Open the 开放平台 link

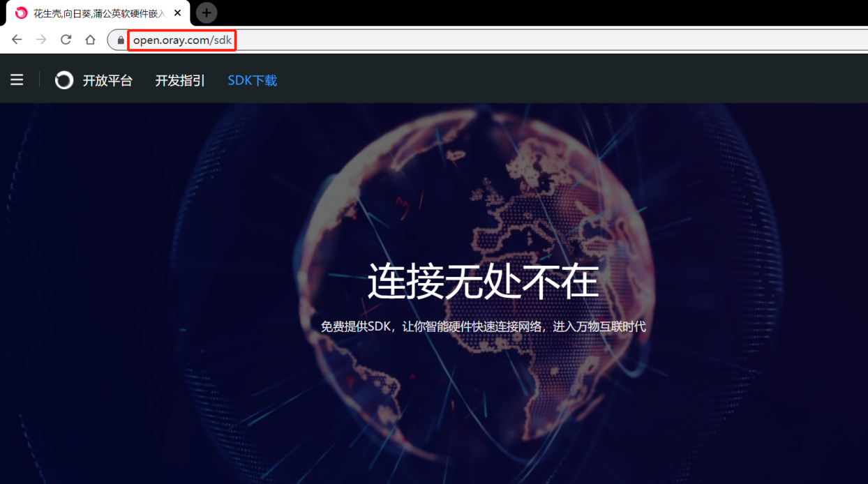107,81
